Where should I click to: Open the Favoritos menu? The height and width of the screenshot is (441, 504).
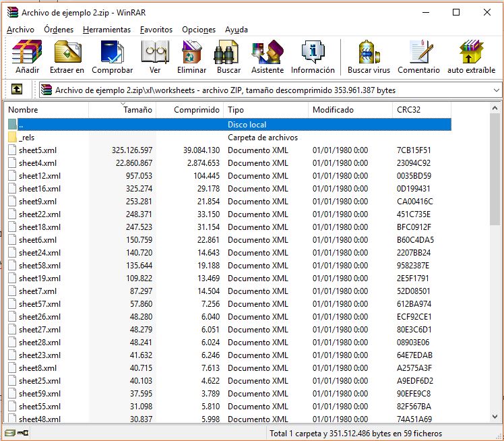coord(156,30)
